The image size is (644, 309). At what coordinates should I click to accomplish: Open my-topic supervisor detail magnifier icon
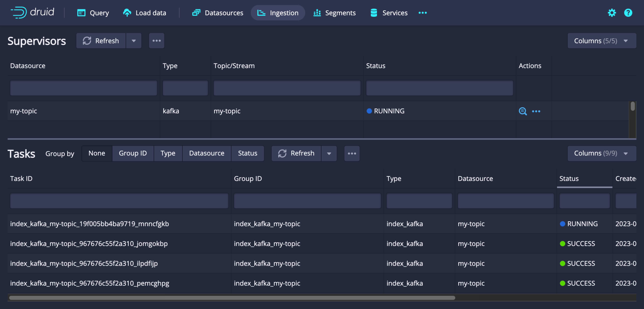tap(523, 111)
